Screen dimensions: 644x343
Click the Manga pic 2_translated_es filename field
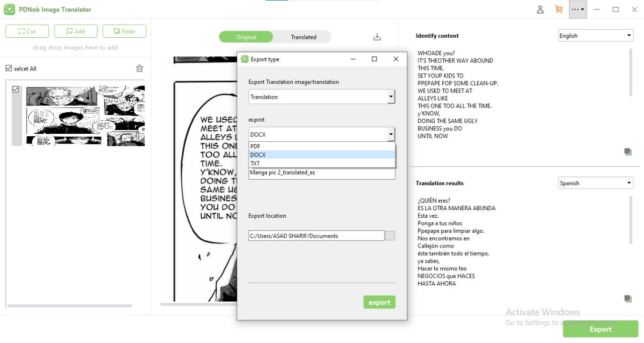(321, 173)
